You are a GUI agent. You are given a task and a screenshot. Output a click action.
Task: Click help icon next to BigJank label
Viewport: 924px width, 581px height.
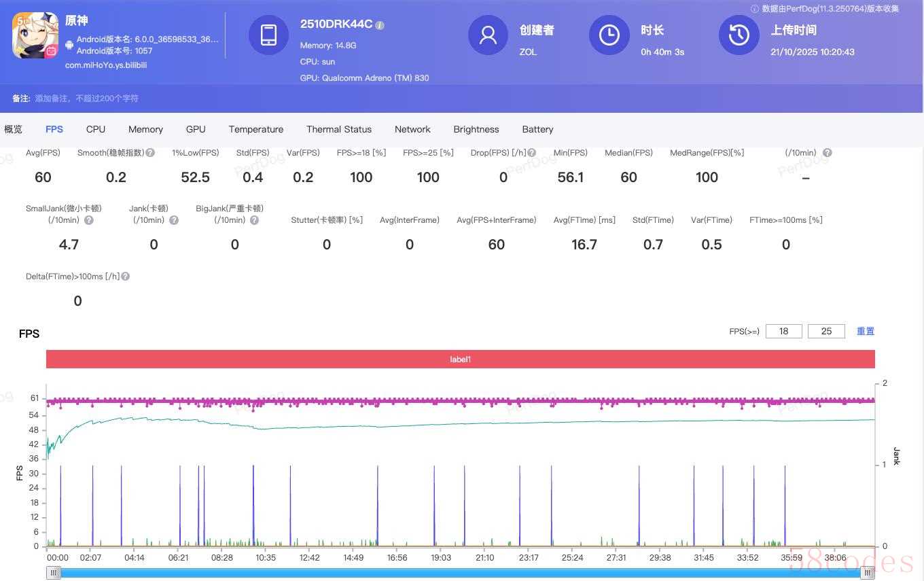click(x=254, y=220)
